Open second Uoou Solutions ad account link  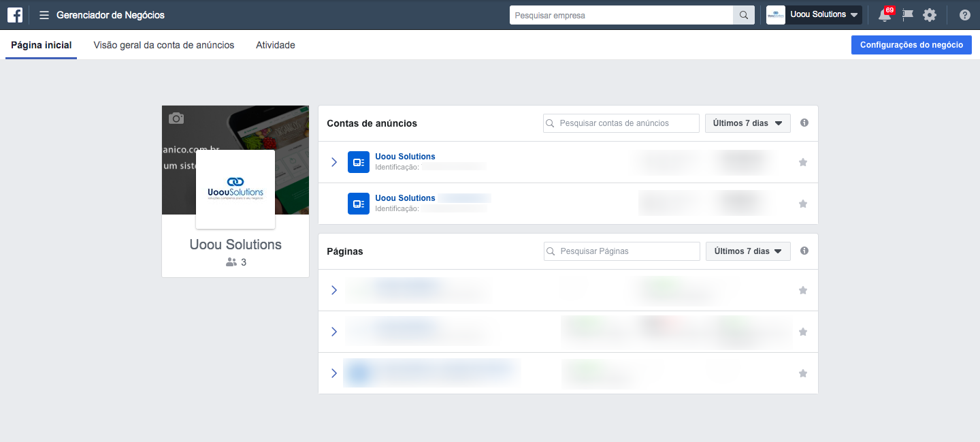pyautogui.click(x=405, y=198)
